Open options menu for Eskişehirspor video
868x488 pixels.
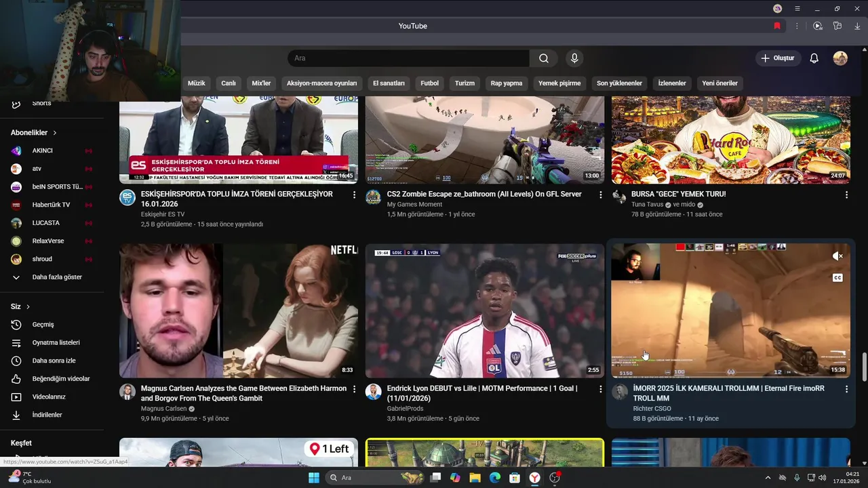[354, 195]
